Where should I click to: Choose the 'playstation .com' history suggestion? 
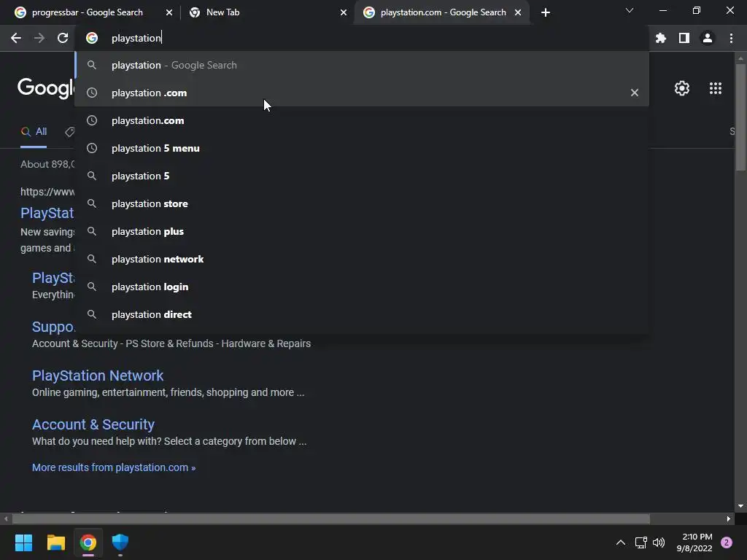[362, 93]
